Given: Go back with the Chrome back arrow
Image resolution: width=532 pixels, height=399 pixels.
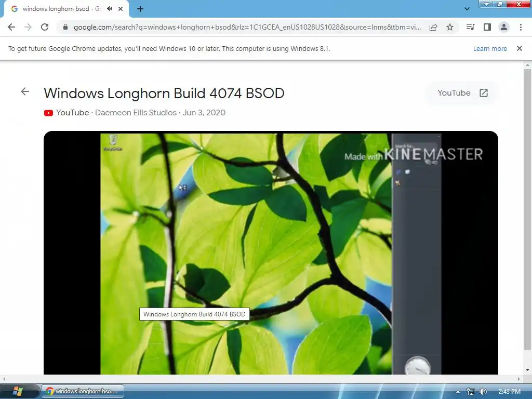Looking at the screenshot, I should [x=11, y=27].
